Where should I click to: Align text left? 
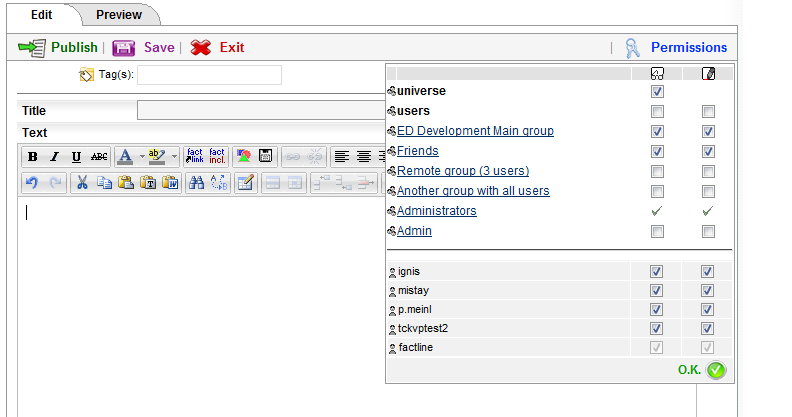tap(341, 157)
